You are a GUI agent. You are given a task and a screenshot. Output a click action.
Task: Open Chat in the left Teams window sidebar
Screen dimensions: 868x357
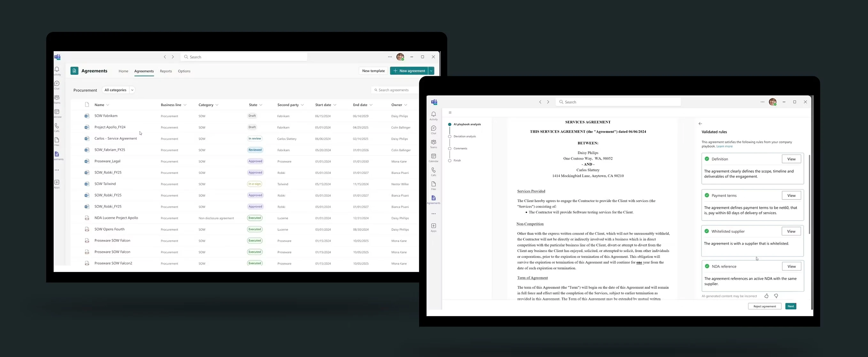point(57,85)
